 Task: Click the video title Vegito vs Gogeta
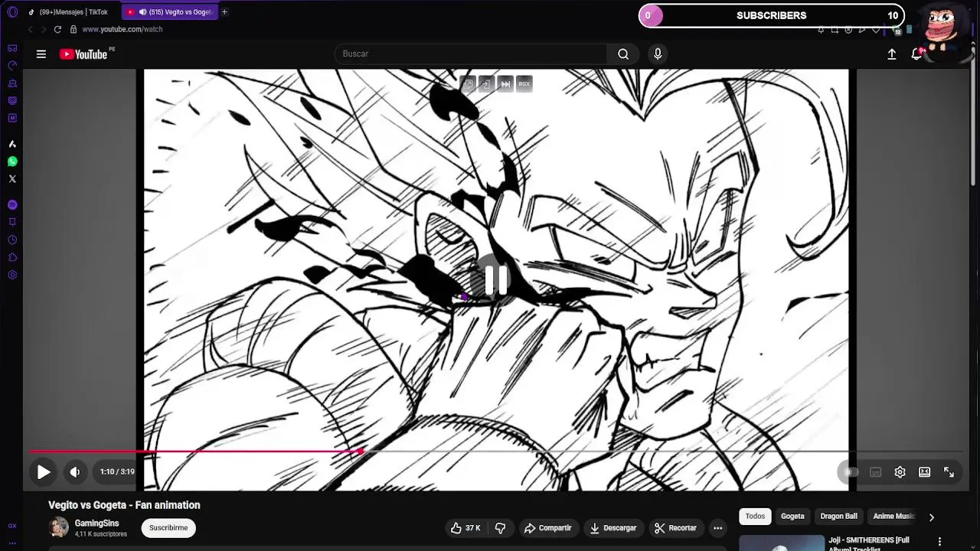click(x=124, y=505)
